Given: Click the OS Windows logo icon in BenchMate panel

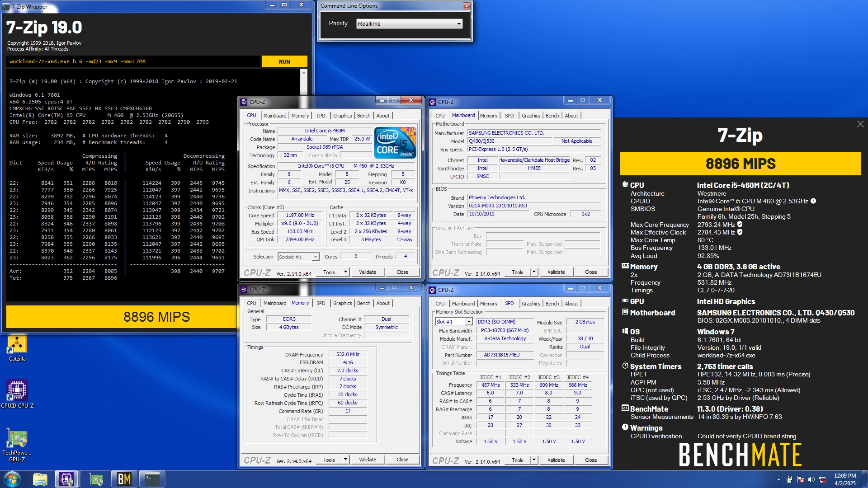Looking at the screenshot, I should tap(625, 331).
